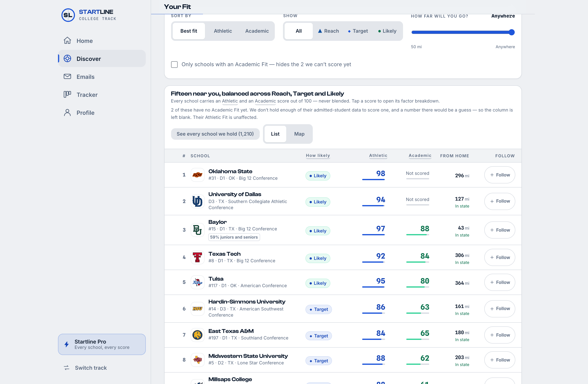The height and width of the screenshot is (384, 588).
Task: Click the How likely column header
Action: click(x=318, y=155)
